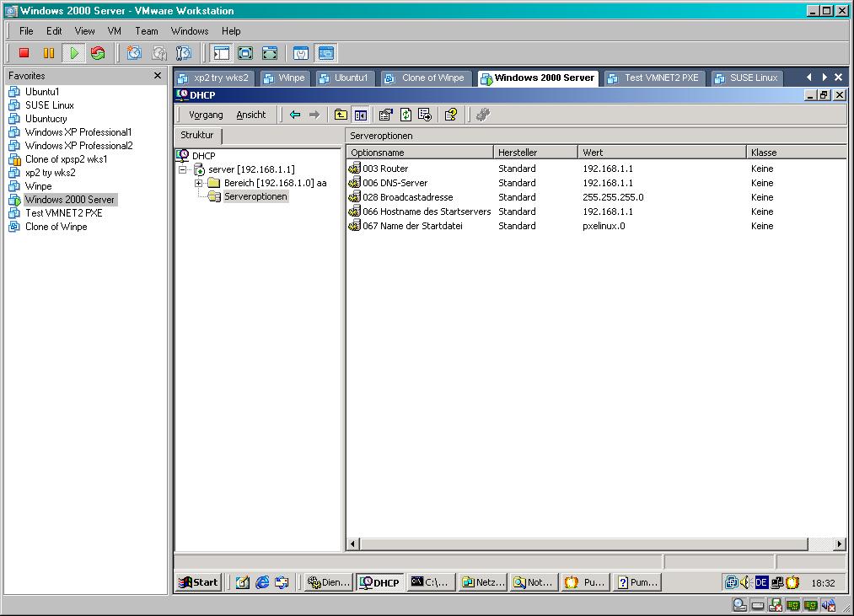The image size is (854, 616).
Task: Toggle the show/hide console tree icon
Action: pyautogui.click(x=361, y=115)
